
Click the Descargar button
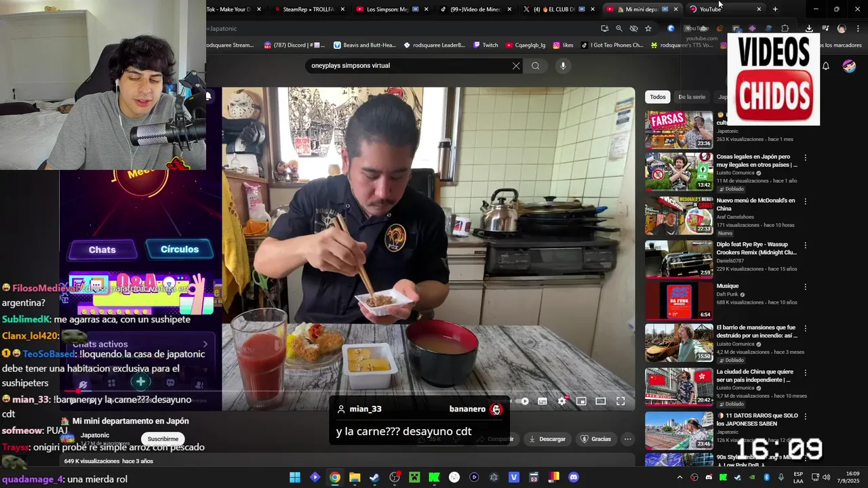pos(547,439)
